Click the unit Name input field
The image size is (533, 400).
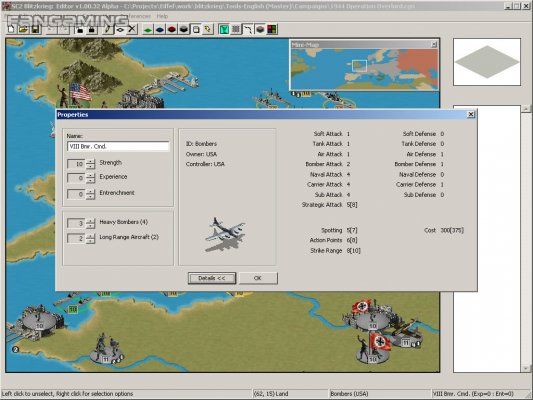pyautogui.click(x=118, y=146)
